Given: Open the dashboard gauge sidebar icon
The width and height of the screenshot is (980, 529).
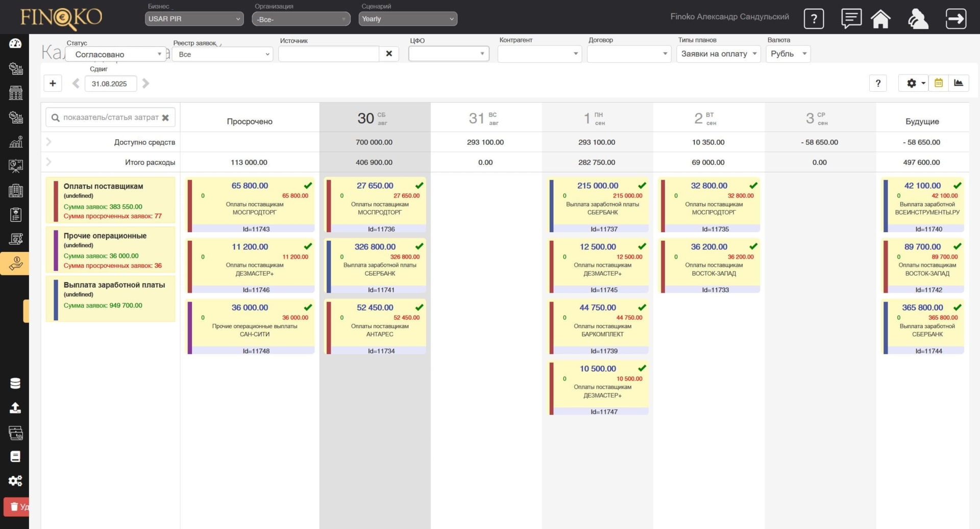Looking at the screenshot, I should point(15,44).
